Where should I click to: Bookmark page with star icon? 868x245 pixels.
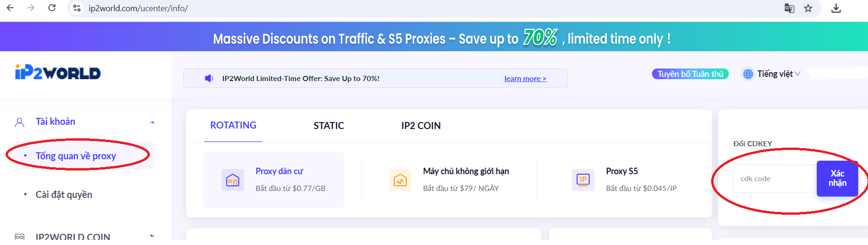tap(808, 8)
